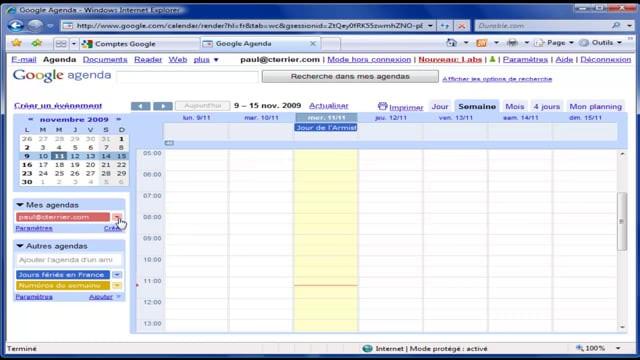Viewport: 640px width, 360px height.
Task: Switch to the Jour view tab
Action: point(440,106)
